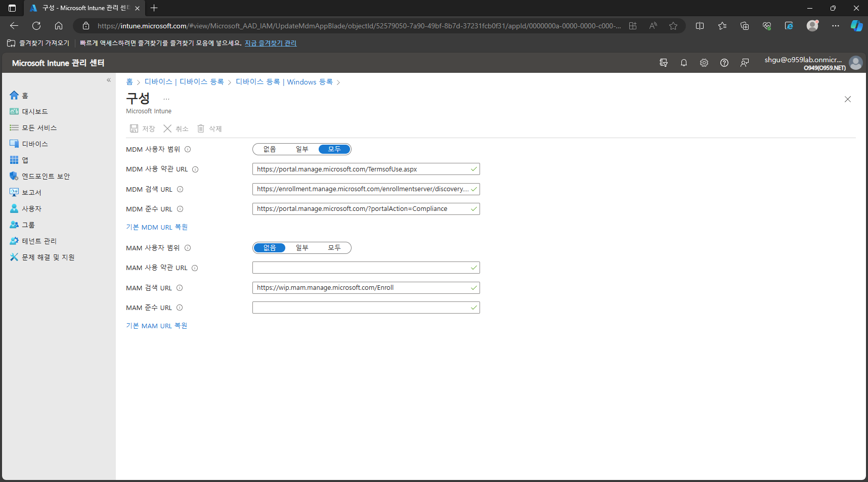Open Copilot in browser toolbar
868x482 pixels.
[856, 26]
